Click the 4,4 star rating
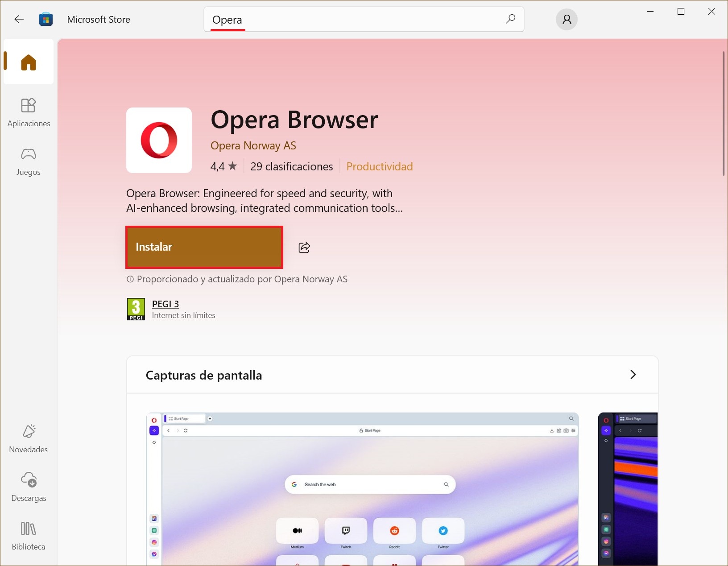Screen dimensions: 728x566 (x=223, y=166)
